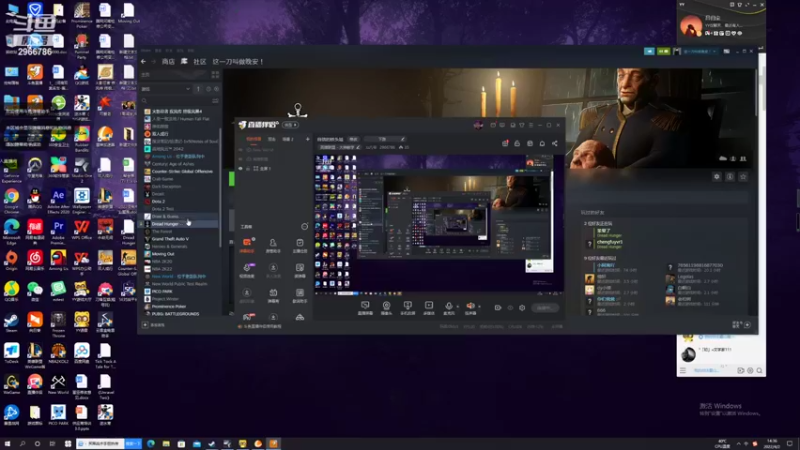Add a new scene with plus icon
Viewport: 800px width, 450px height.
[308, 139]
